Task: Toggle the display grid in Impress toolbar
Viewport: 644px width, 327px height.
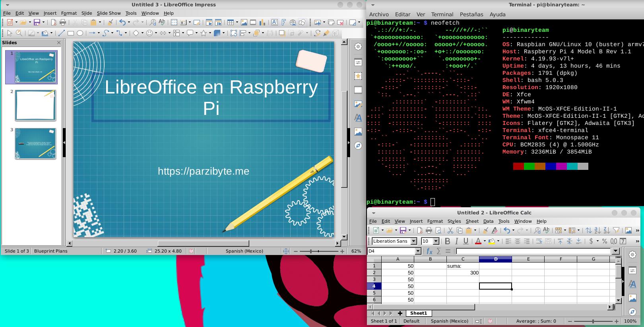Action: 174,22
